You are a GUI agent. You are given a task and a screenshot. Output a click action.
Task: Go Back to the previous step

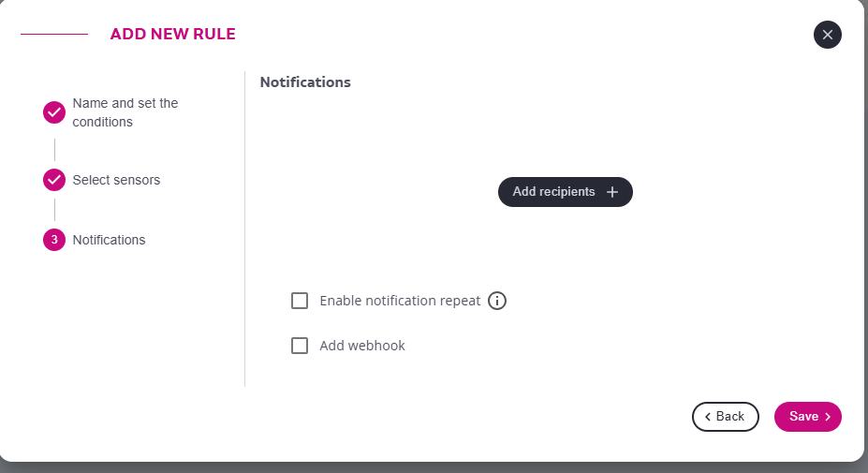[x=725, y=417]
